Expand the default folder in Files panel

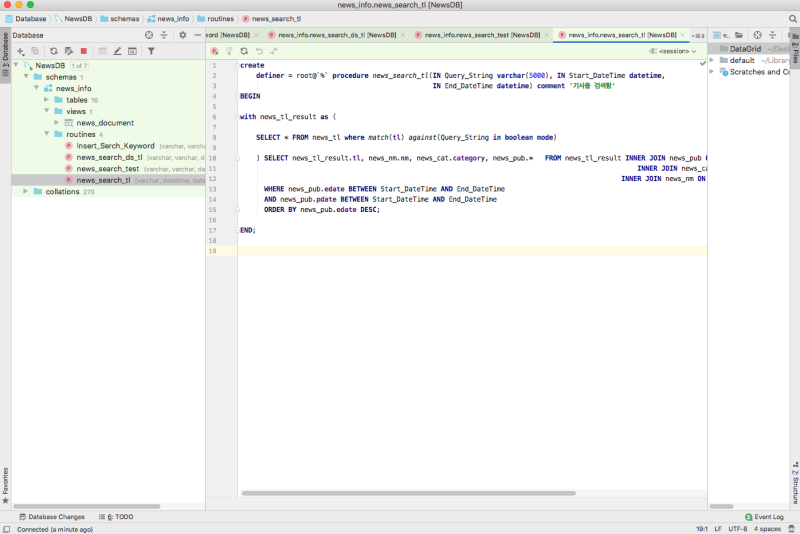pyautogui.click(x=712, y=60)
